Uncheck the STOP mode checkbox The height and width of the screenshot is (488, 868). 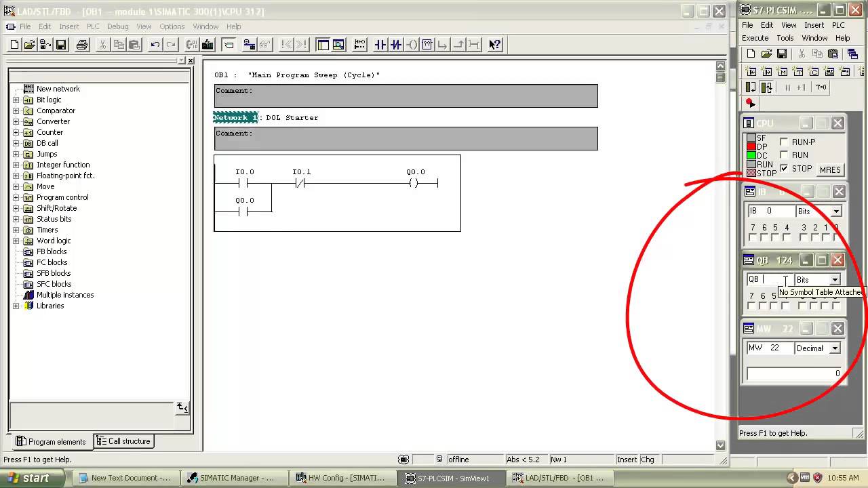pos(784,168)
